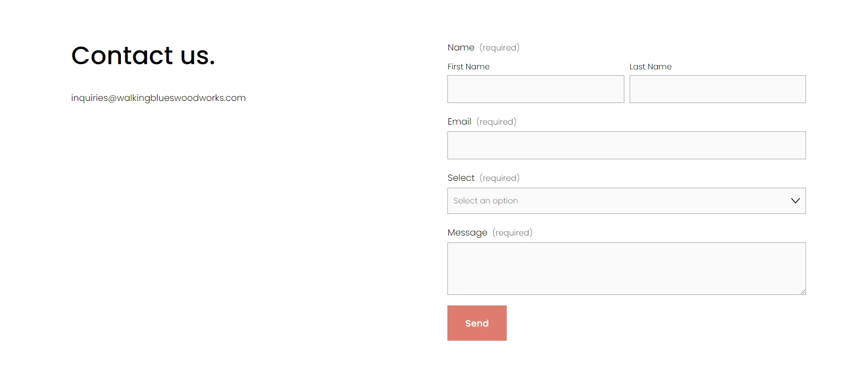Image resolution: width=868 pixels, height=388 pixels.
Task: Select the 'Email' label text
Action: pos(459,121)
